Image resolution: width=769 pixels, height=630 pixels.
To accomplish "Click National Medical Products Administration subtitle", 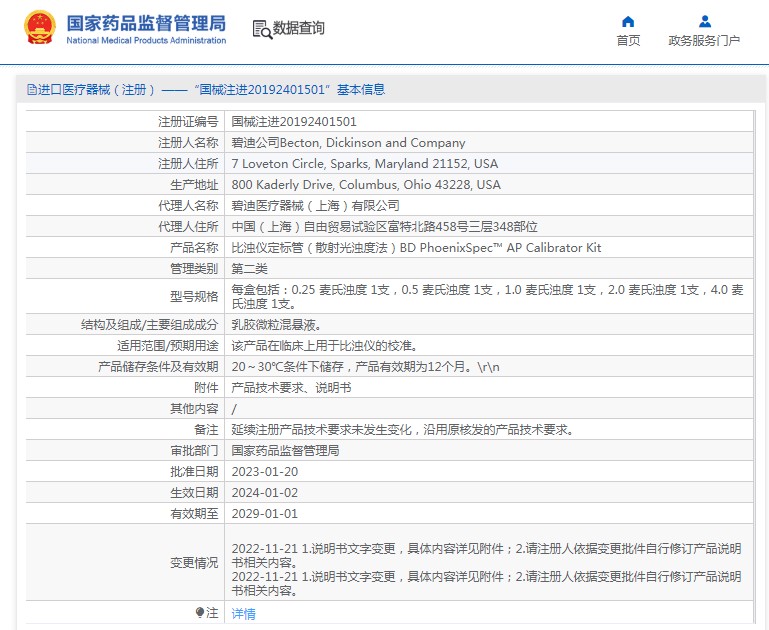I will click(146, 41).
